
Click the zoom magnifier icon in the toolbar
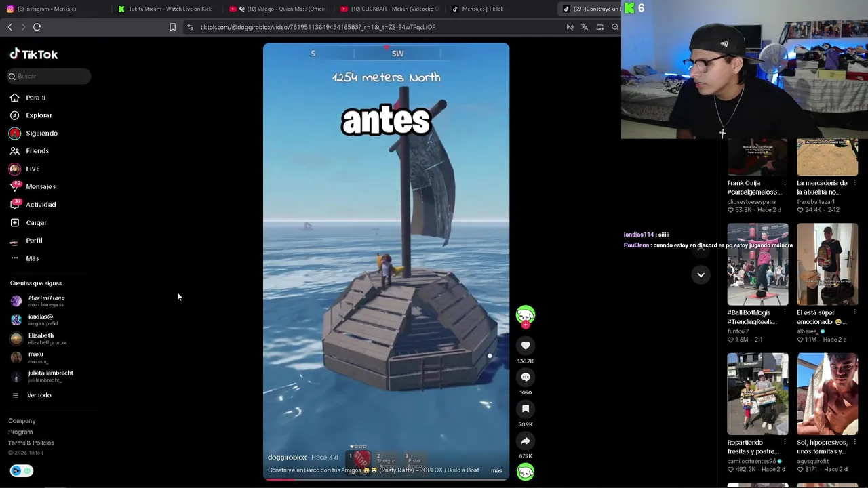pyautogui.click(x=615, y=27)
